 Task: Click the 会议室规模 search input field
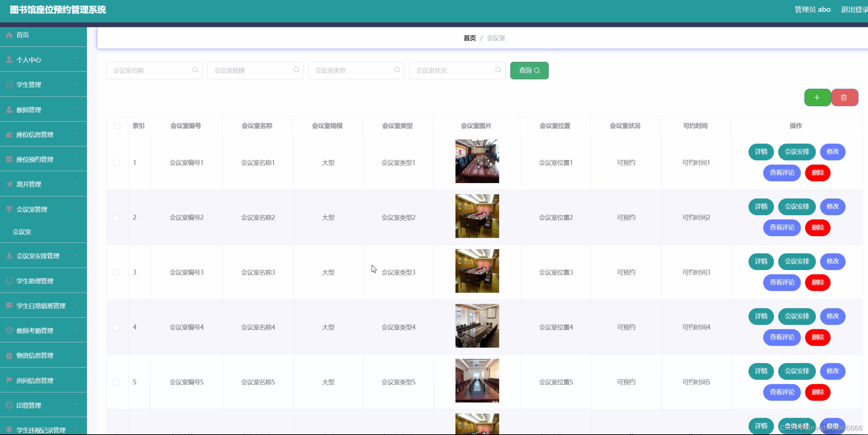click(251, 70)
